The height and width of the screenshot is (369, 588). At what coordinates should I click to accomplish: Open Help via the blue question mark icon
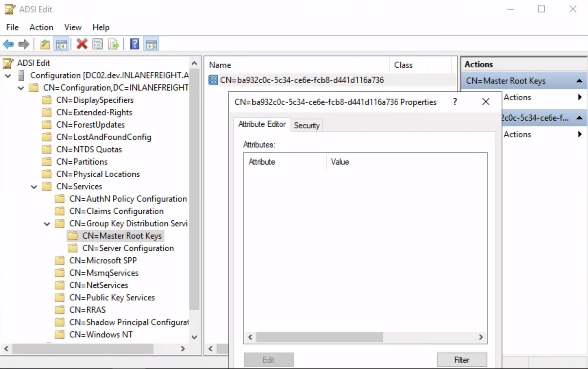[135, 44]
